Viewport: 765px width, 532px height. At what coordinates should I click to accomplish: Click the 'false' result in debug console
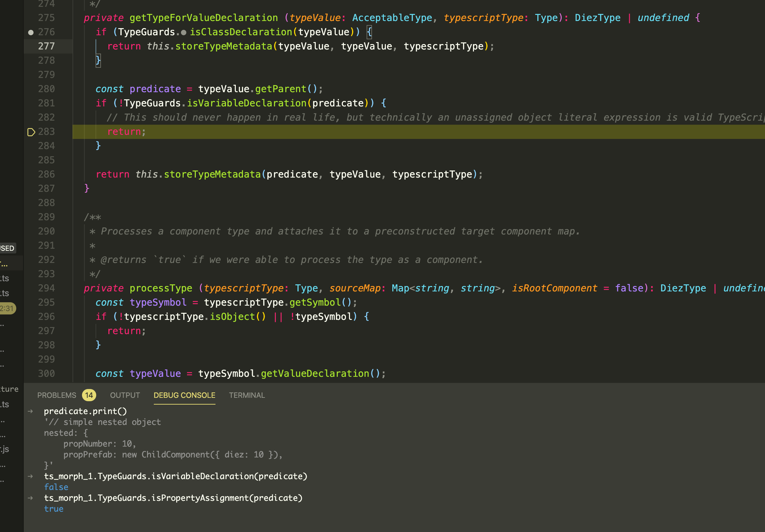56,487
